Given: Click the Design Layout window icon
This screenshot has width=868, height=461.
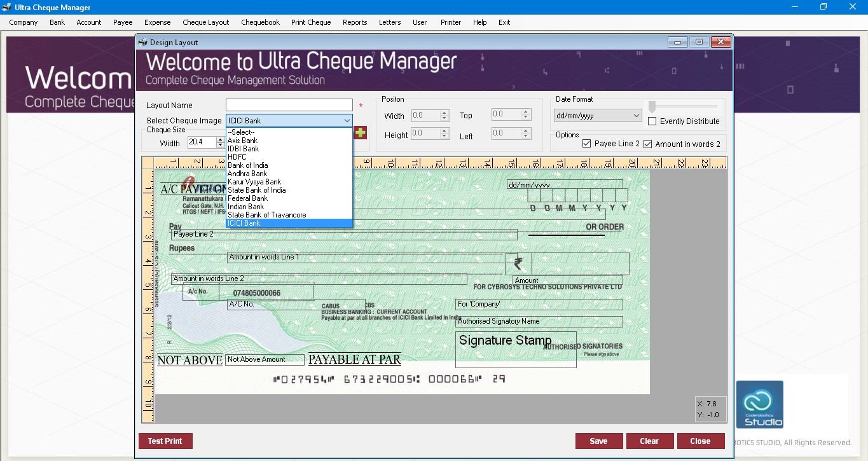Looking at the screenshot, I should (142, 42).
